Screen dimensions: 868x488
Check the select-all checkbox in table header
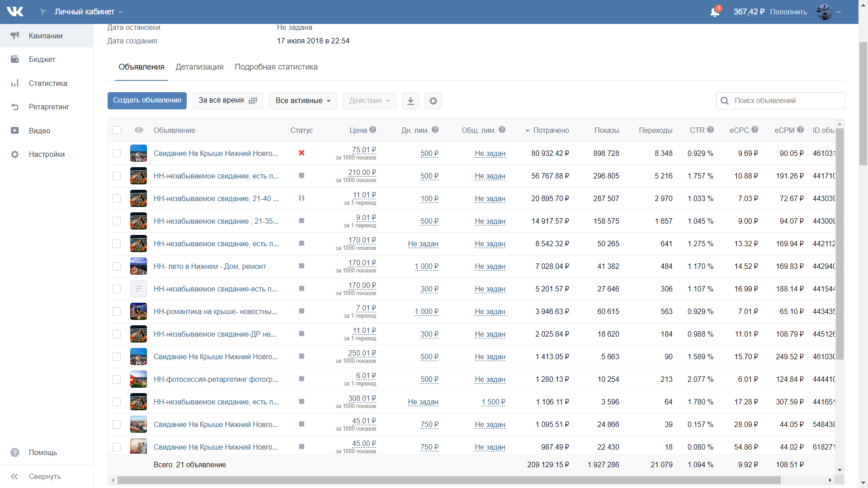[x=117, y=130]
